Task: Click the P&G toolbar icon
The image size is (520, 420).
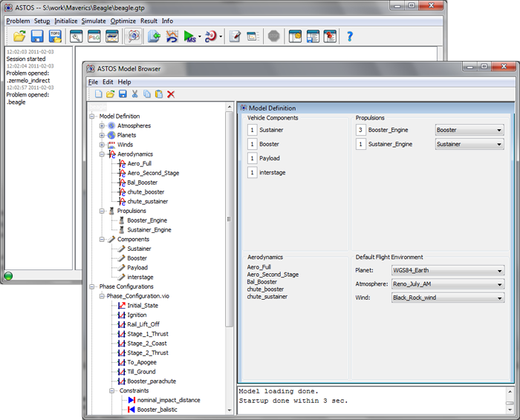Action: (94, 36)
